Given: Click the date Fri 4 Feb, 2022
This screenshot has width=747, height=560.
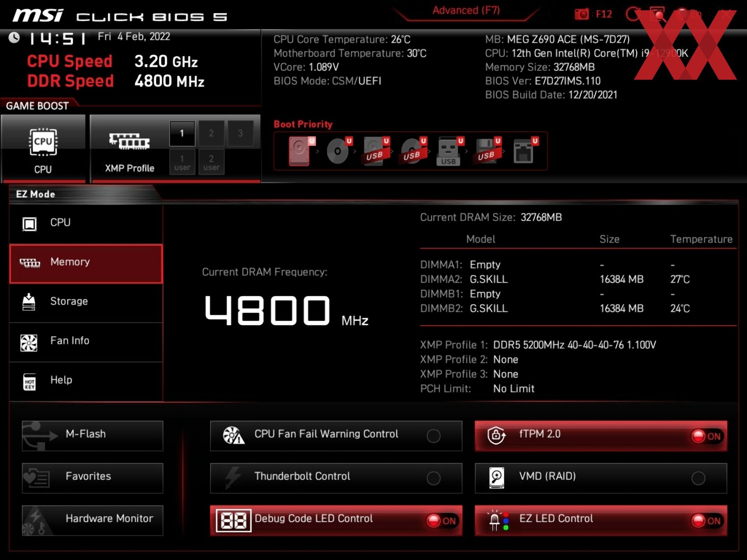Looking at the screenshot, I should (x=134, y=37).
